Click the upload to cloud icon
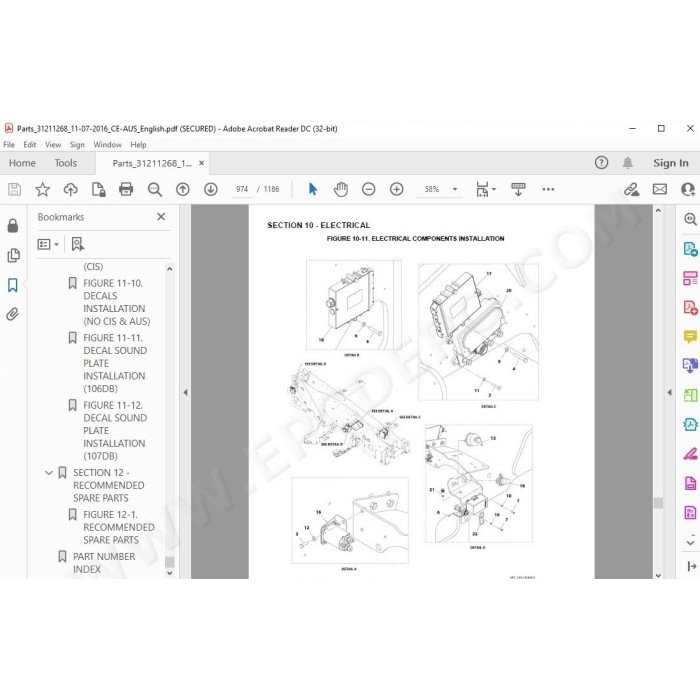This screenshot has width=700, height=700. pos(71,189)
